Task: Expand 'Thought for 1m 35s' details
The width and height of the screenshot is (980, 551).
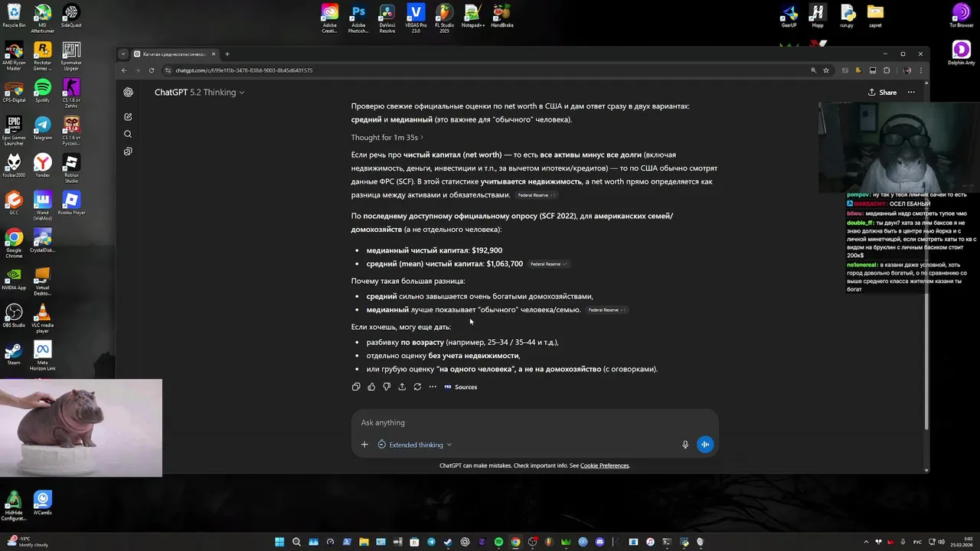Action: (x=387, y=138)
